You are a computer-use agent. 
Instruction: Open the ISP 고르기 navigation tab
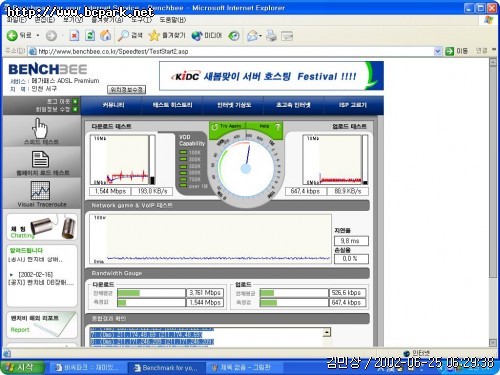coord(353,105)
